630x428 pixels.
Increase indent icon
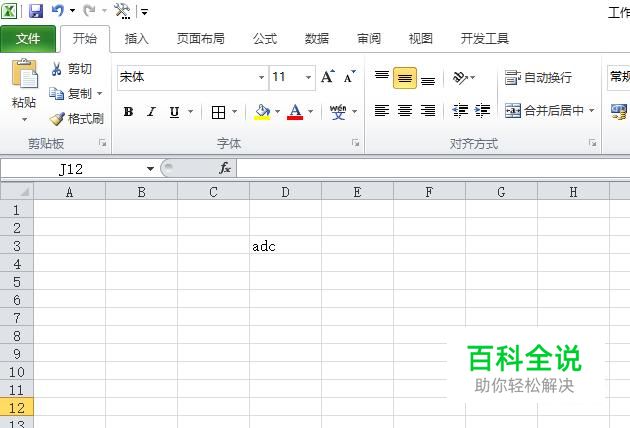482,110
